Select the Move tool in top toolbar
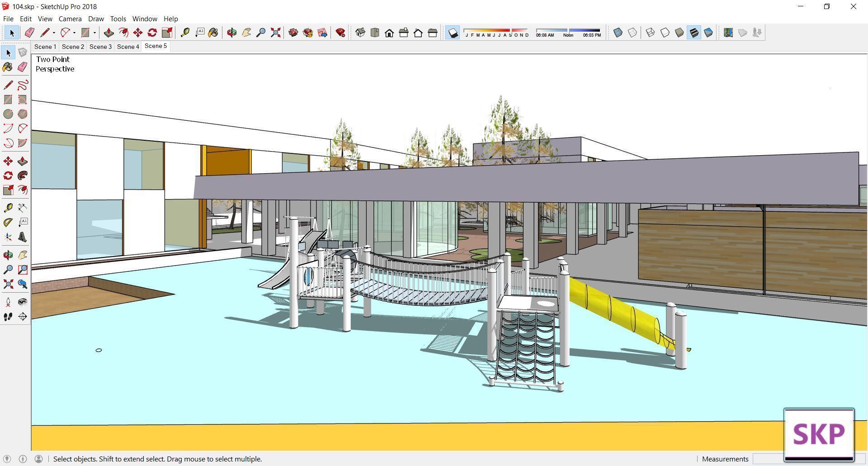 tap(138, 33)
